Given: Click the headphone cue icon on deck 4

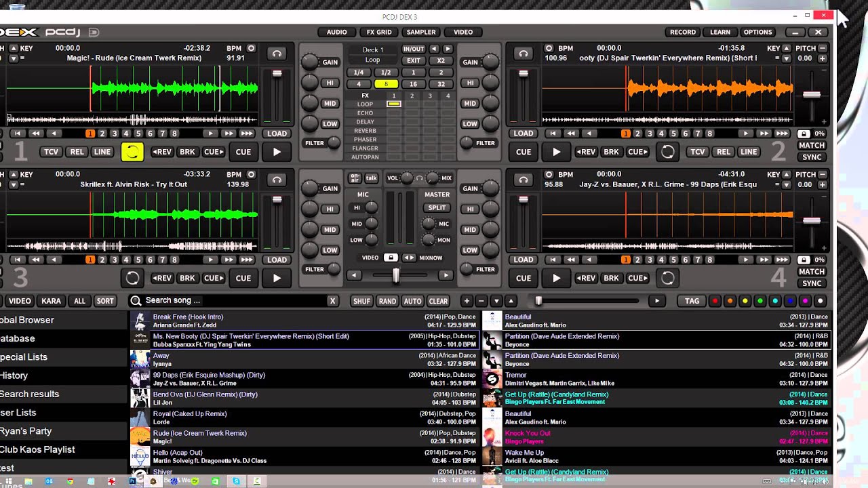Looking at the screenshot, I should [x=523, y=180].
